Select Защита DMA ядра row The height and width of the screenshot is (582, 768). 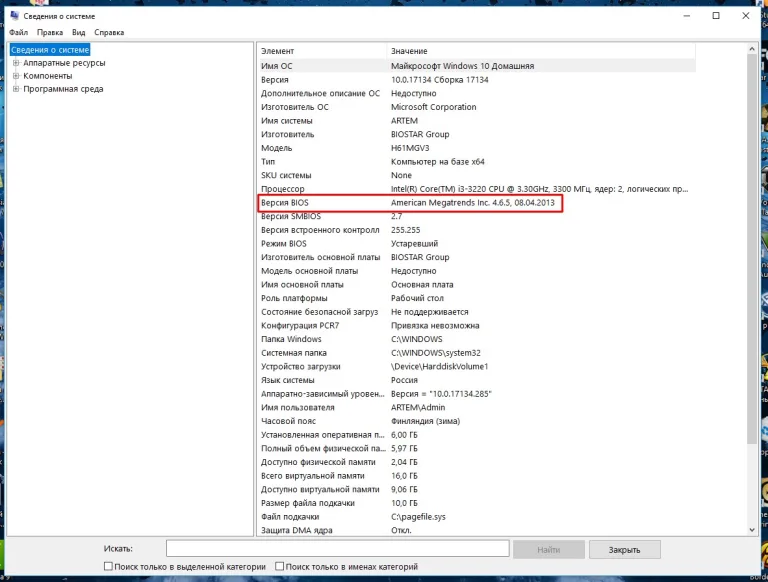tap(476, 530)
